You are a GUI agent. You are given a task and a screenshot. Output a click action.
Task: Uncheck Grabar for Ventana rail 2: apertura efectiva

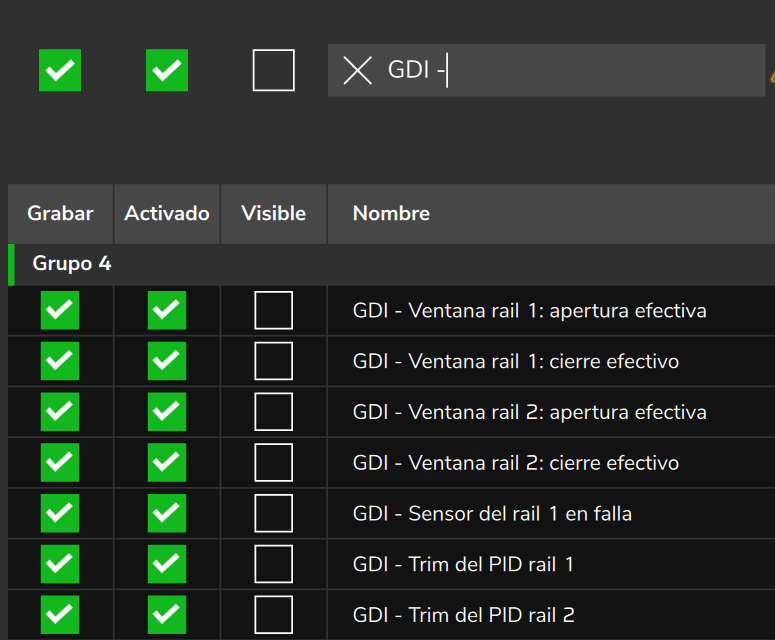point(60,412)
